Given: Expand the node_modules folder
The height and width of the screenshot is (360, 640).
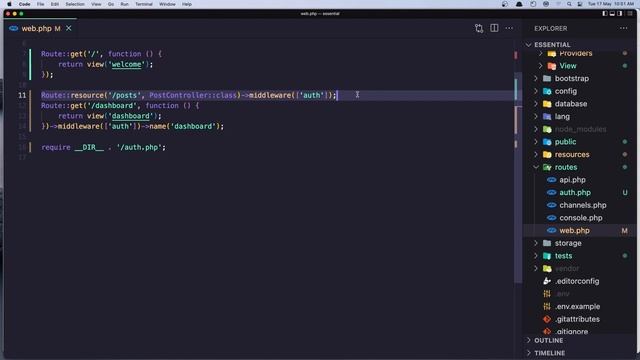Looking at the screenshot, I should (536, 129).
